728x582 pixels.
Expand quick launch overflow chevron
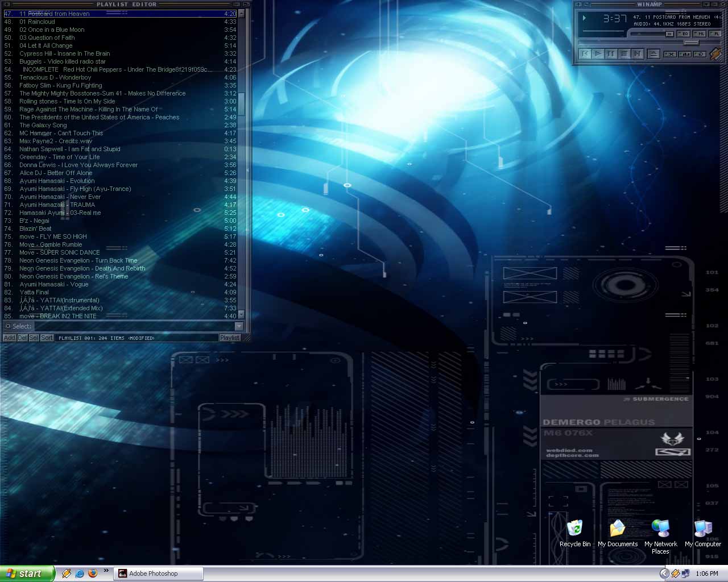tap(106, 570)
